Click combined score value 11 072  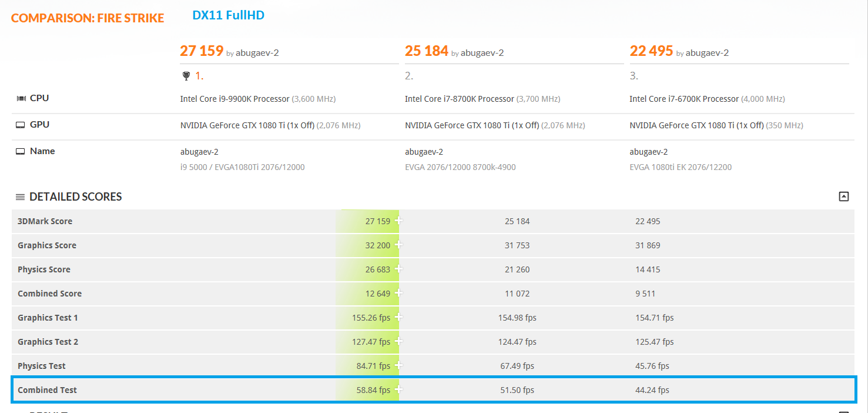(x=517, y=294)
